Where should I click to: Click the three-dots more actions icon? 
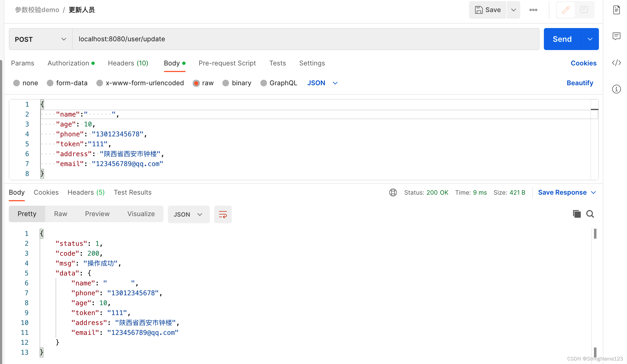[533, 10]
